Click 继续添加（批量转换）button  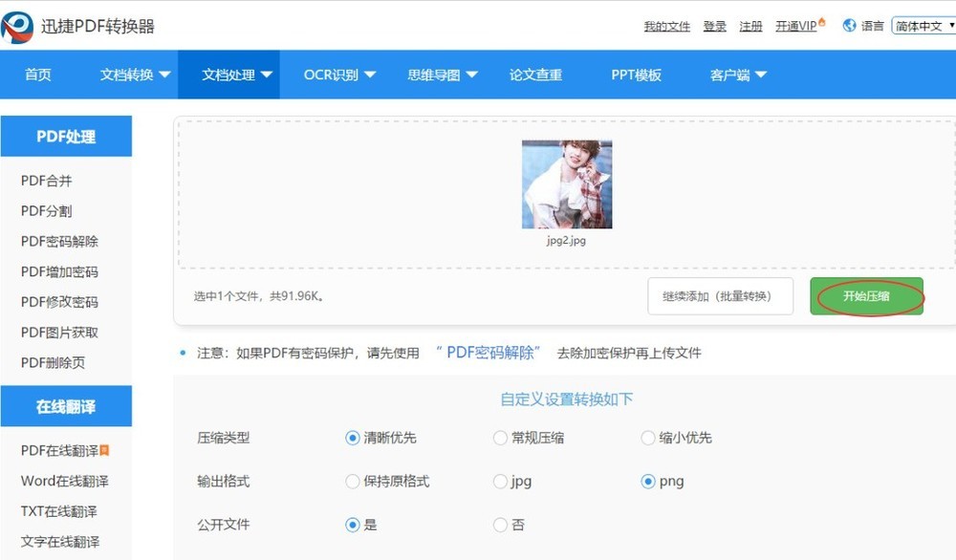pyautogui.click(x=720, y=296)
